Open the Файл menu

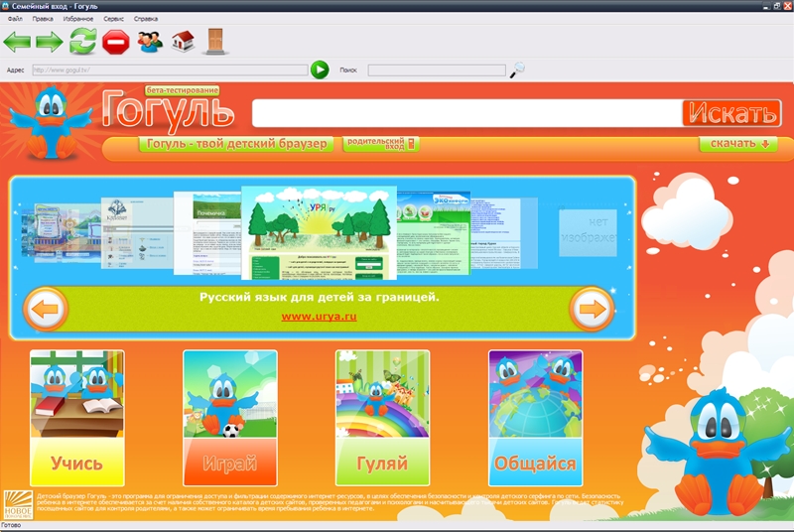point(15,19)
